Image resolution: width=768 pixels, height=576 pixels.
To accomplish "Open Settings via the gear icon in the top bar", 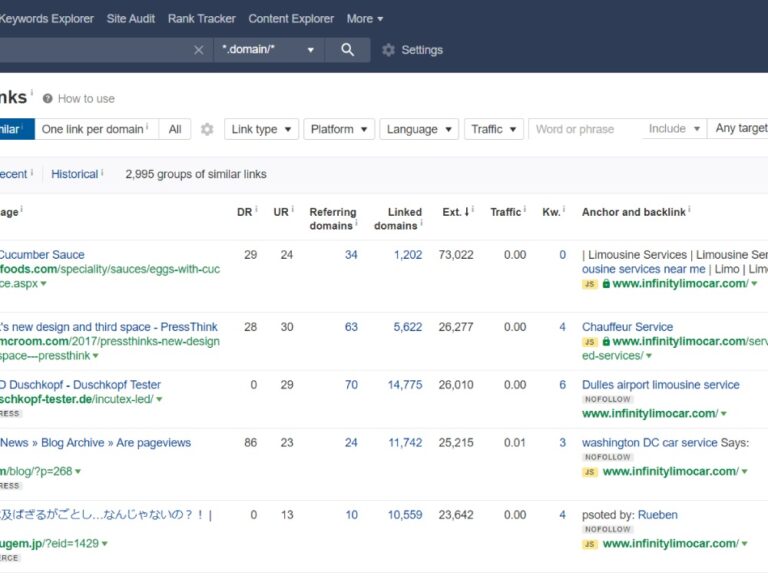I will (x=388, y=50).
